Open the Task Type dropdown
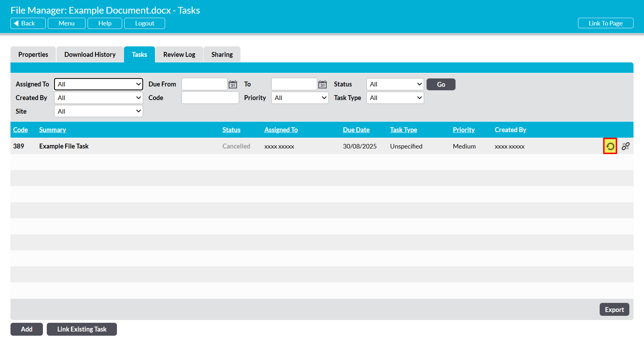 (x=395, y=98)
